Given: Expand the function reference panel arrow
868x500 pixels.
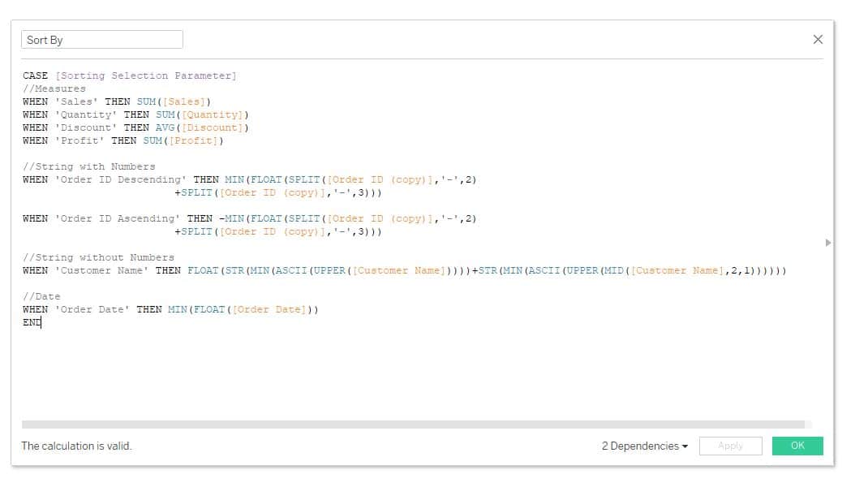Looking at the screenshot, I should pos(827,243).
